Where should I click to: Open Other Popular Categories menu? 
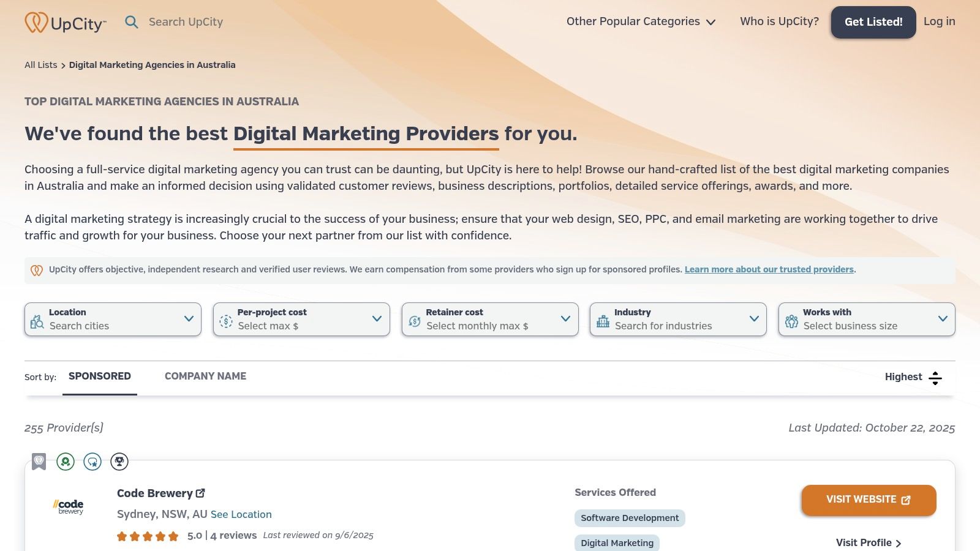(641, 21)
